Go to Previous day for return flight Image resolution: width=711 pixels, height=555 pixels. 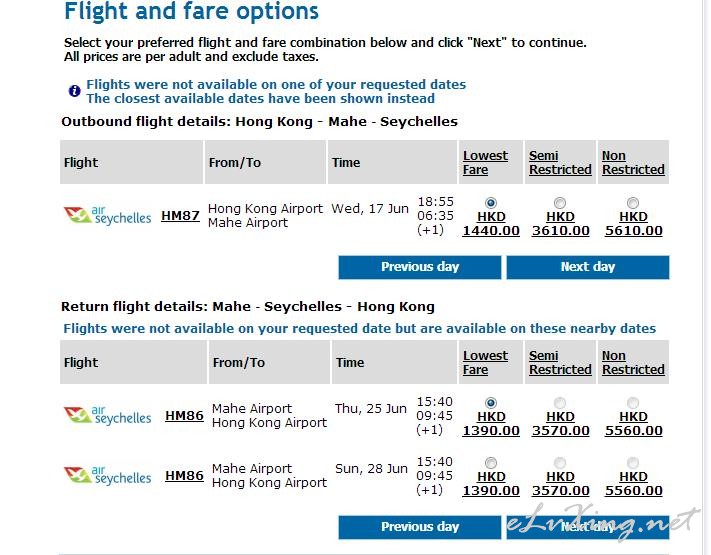click(420, 527)
